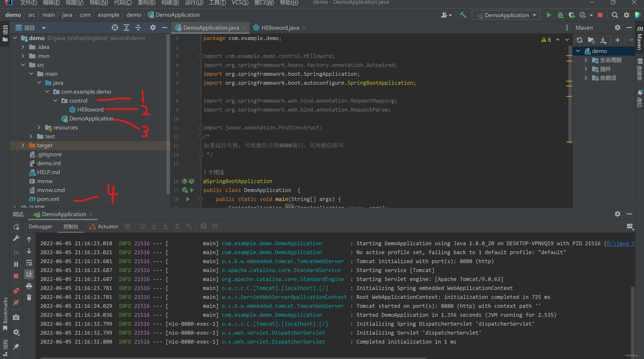Toggle Mute Breakpoints in the debugger sidebar
This screenshot has width=644, height=359.
[x=16, y=302]
